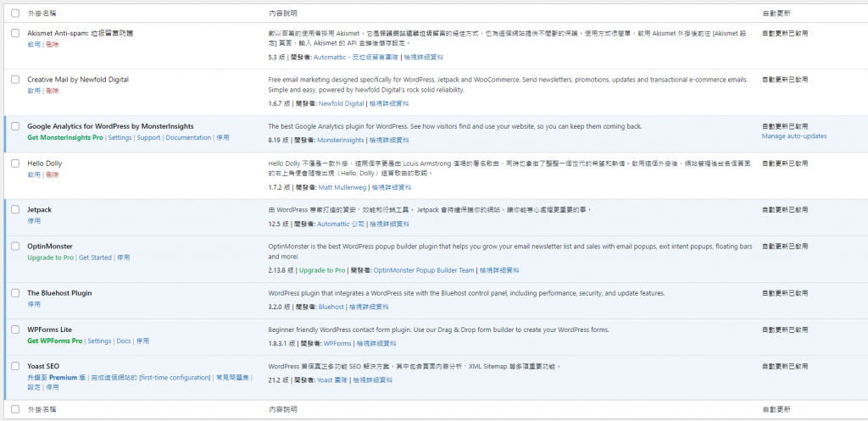Screen dimensions: 868x421
Task: Open the MonsterInsights Documentation link
Action: click(188, 138)
